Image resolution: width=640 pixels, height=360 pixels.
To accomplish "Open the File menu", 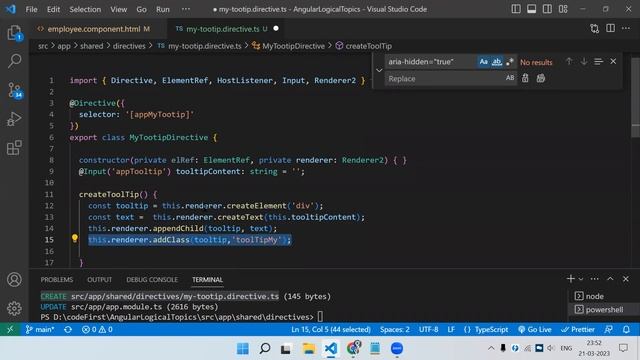I will pos(31,9).
